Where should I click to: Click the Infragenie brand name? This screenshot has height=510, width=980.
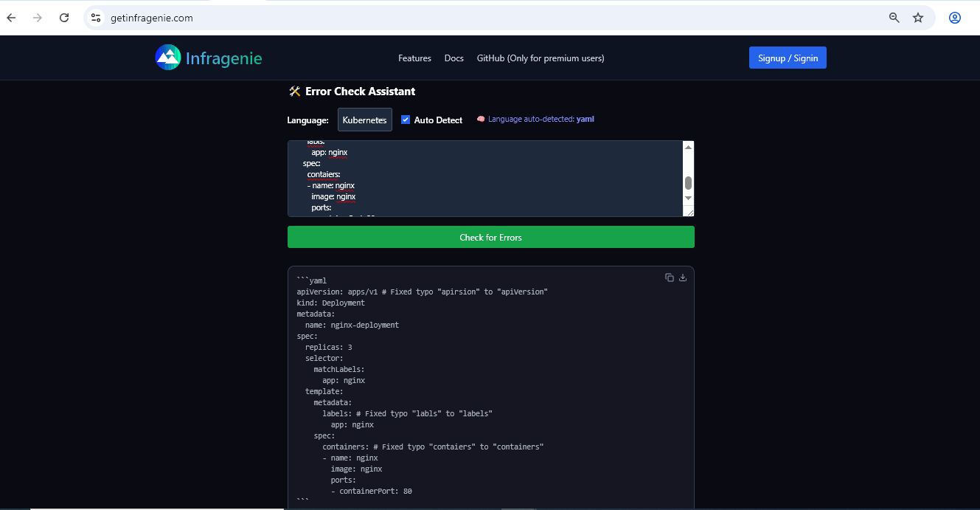coord(224,58)
